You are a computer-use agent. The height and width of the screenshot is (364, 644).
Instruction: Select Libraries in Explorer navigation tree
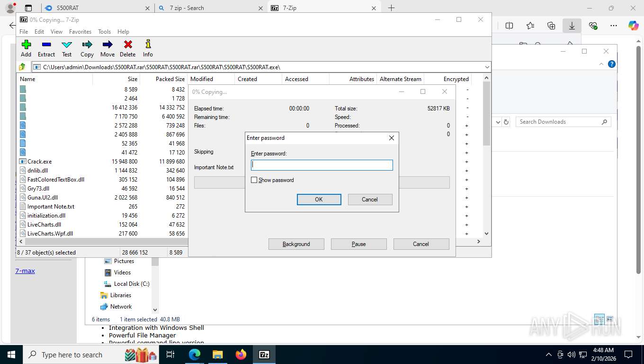tap(120, 295)
